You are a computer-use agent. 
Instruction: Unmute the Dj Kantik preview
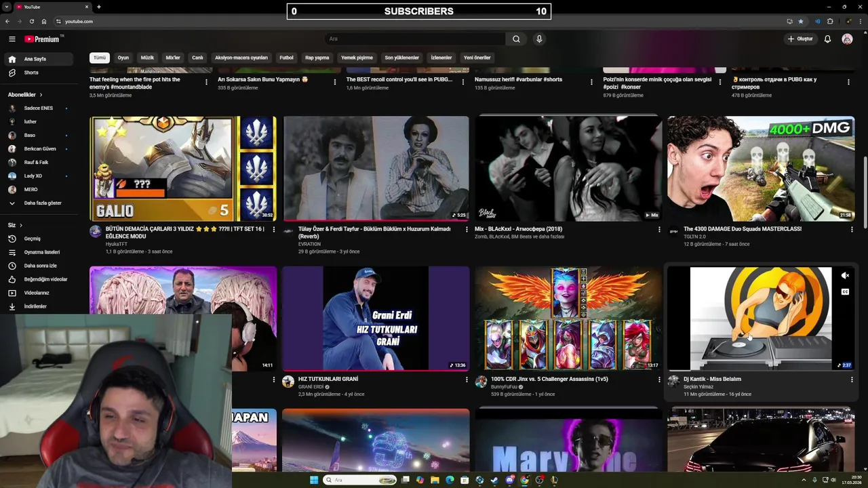coord(845,276)
